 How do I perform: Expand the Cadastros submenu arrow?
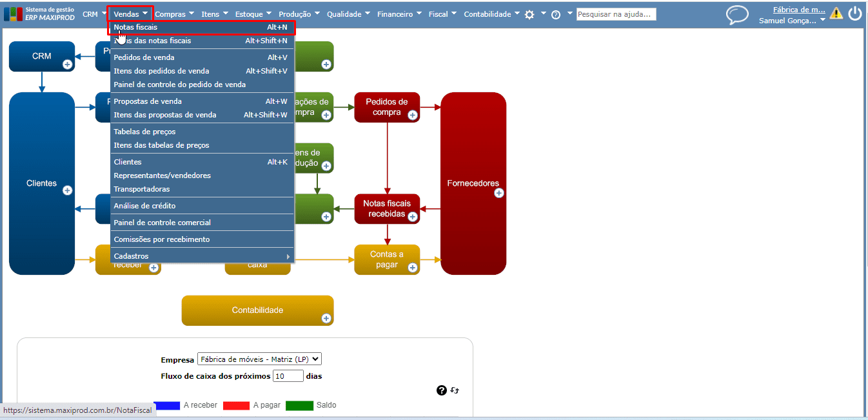pos(288,256)
